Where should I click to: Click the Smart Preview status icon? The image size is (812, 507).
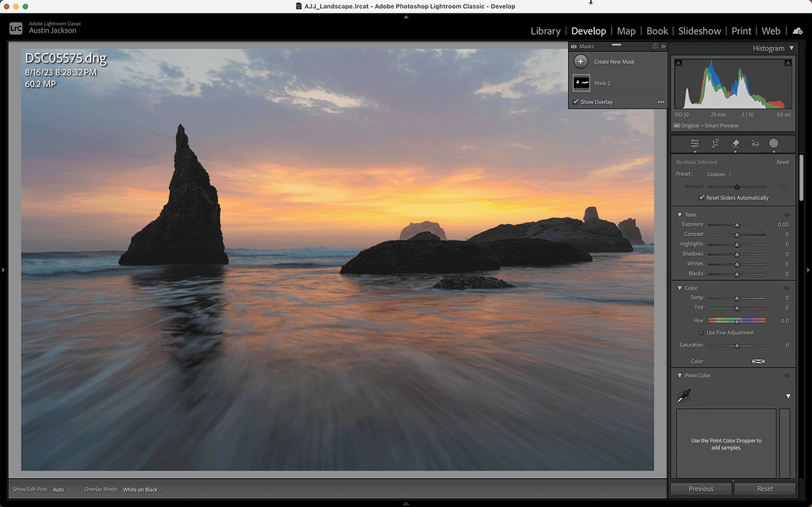[x=677, y=126]
